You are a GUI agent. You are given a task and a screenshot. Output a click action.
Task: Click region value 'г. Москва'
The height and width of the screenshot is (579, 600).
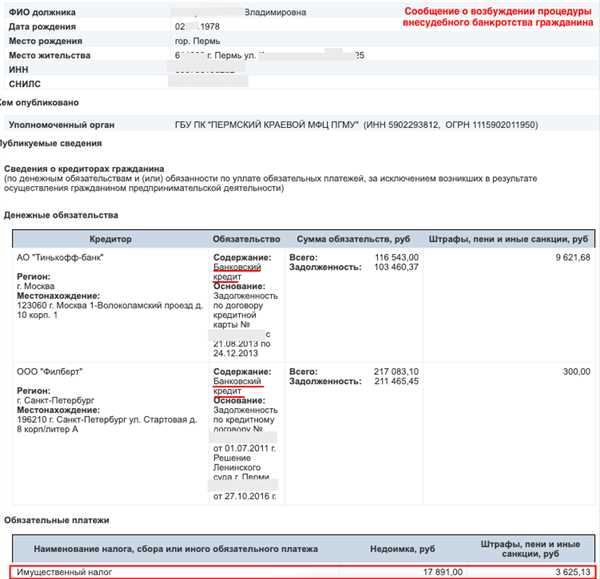pyautogui.click(x=36, y=286)
